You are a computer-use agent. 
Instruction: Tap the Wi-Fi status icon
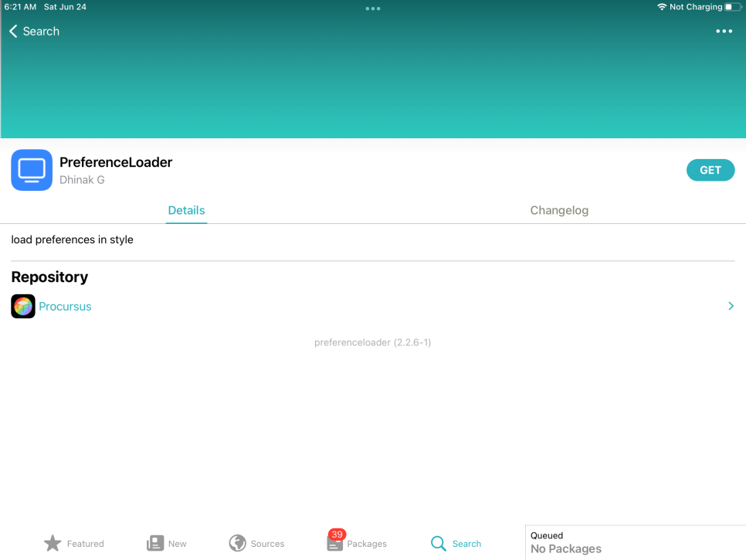tap(661, 7)
